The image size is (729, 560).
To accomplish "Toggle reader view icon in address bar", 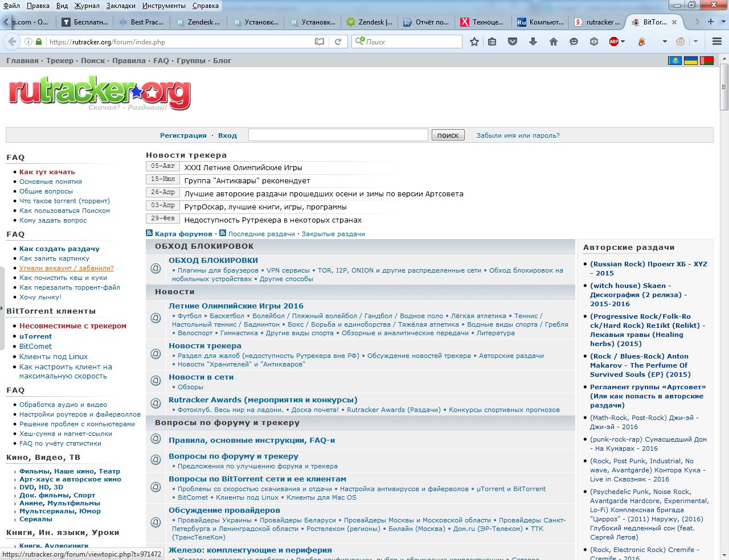I will (320, 42).
